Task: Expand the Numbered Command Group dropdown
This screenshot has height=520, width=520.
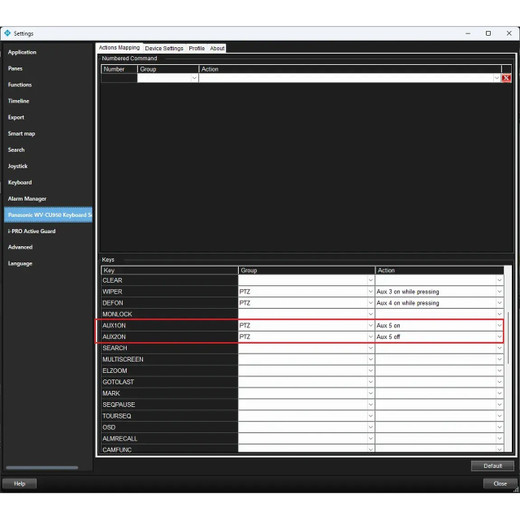Action: click(168, 78)
